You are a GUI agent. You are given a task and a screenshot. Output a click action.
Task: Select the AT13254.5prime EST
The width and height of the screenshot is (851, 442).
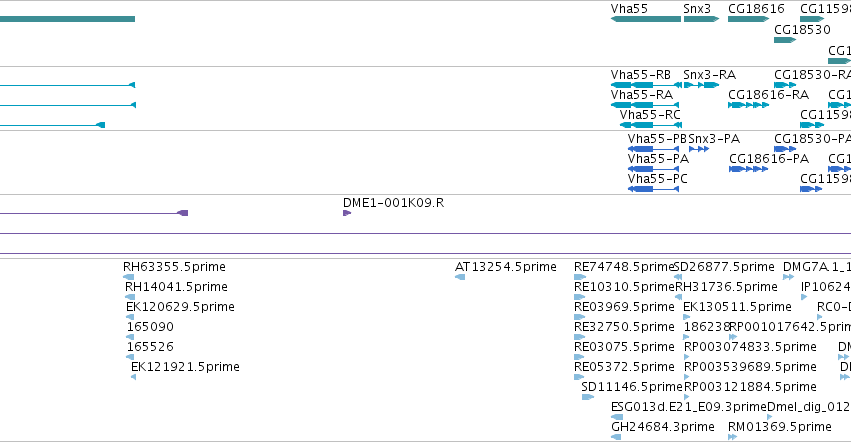(x=460, y=277)
